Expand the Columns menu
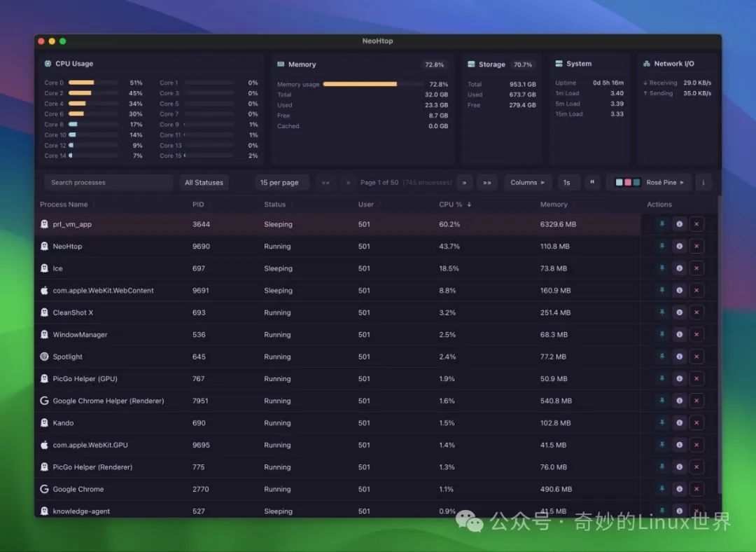Viewport: 756px width, 552px height. tap(528, 182)
